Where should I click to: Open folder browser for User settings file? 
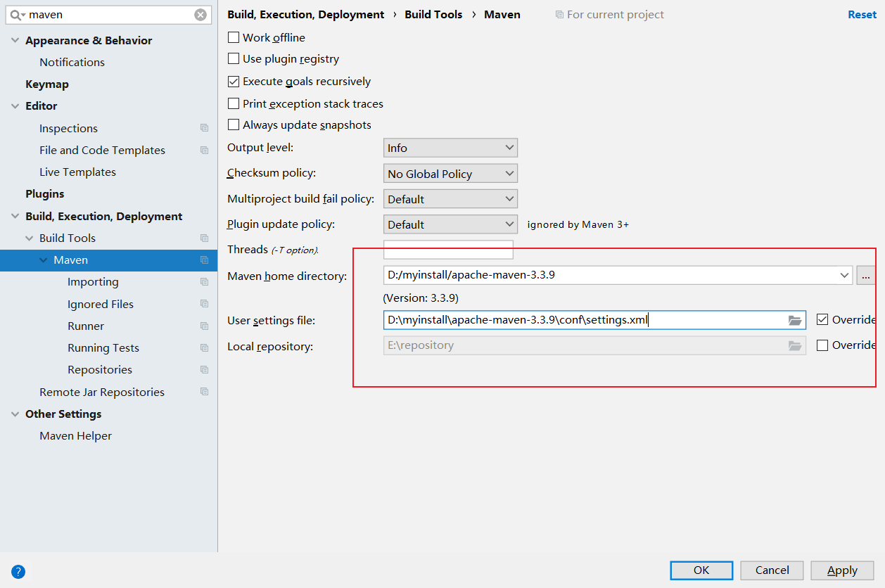(795, 321)
